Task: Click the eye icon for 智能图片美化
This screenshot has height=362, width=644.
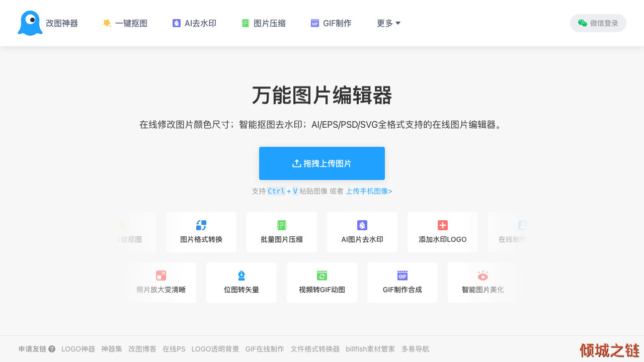Action: (483, 276)
